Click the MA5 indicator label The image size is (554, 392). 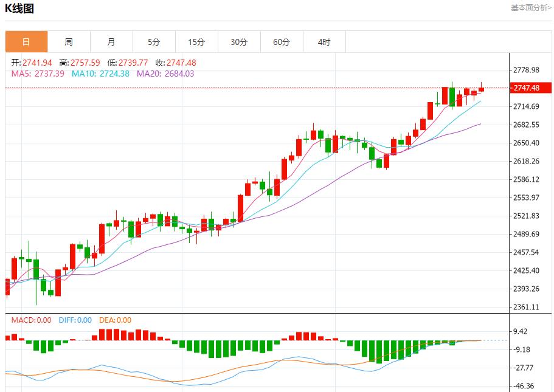pyautogui.click(x=38, y=74)
